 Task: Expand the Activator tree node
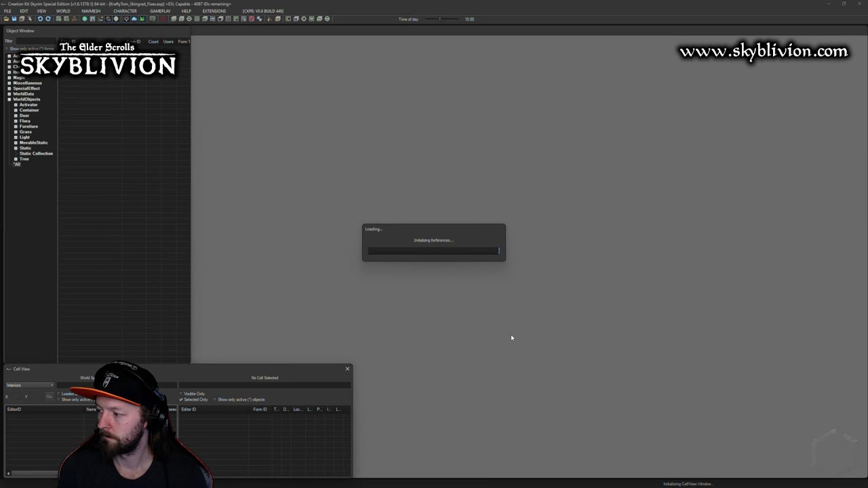pyautogui.click(x=16, y=104)
